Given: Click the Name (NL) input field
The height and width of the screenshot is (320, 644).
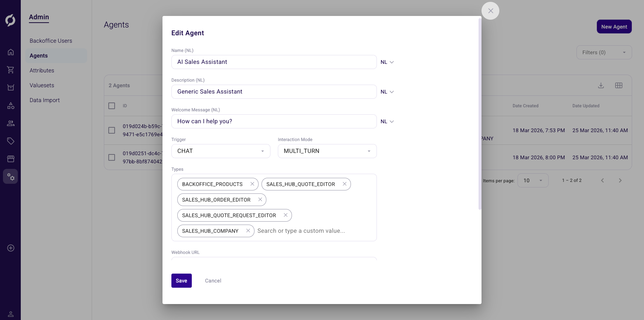Looking at the screenshot, I should pos(274,62).
